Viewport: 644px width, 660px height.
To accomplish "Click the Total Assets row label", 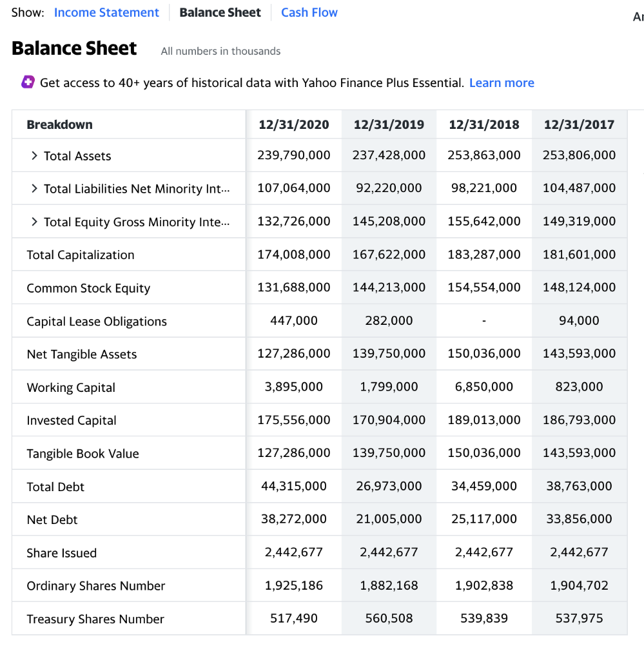I will [x=77, y=156].
